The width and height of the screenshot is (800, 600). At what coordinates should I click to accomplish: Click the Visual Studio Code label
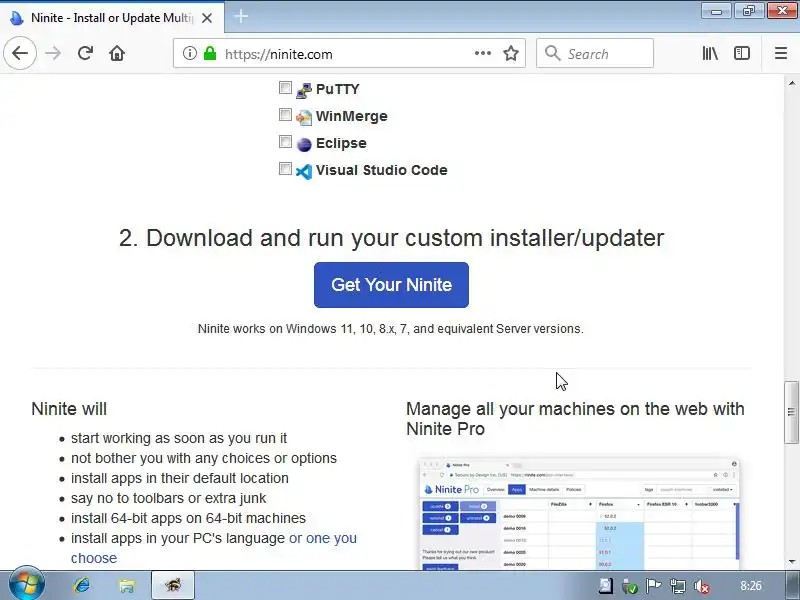coord(382,170)
